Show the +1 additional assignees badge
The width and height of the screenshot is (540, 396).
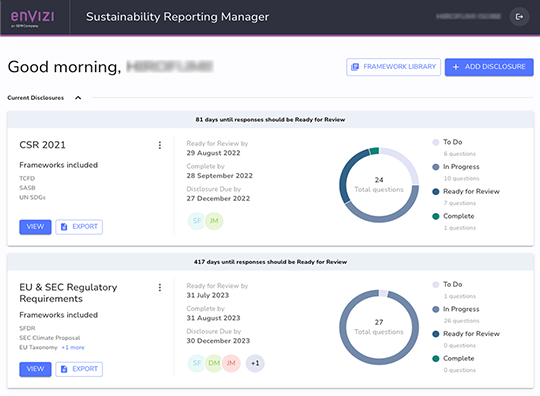[255, 363]
